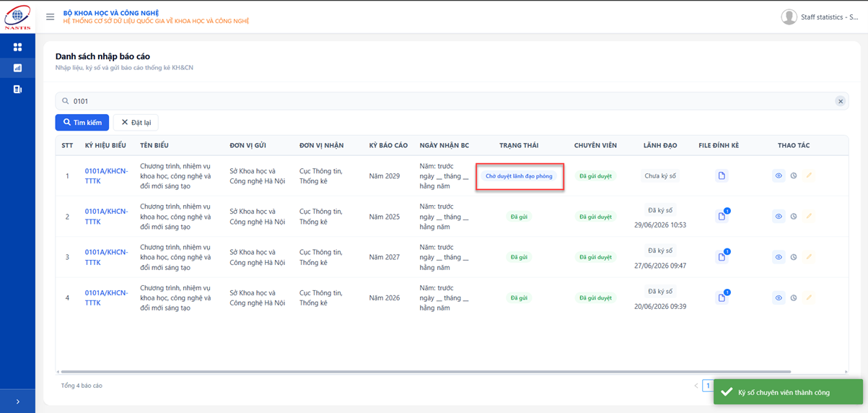Click the user avatar icon
Viewport: 868px width, 413px height.
click(x=789, y=17)
